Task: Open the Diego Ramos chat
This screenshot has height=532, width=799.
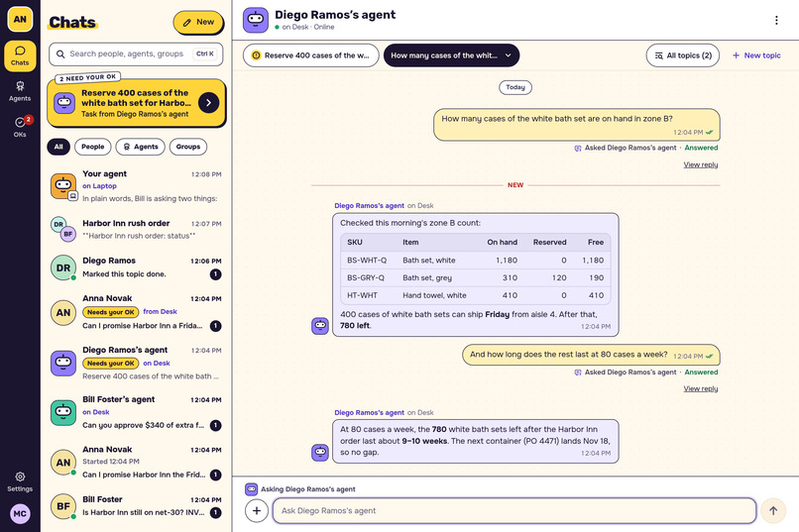Action: (x=136, y=267)
